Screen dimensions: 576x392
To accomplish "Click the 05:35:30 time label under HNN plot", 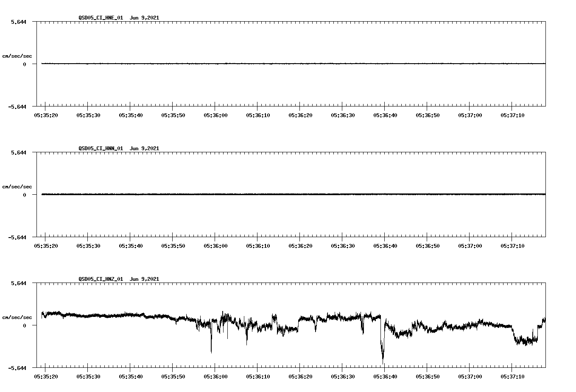I will coord(88,246).
